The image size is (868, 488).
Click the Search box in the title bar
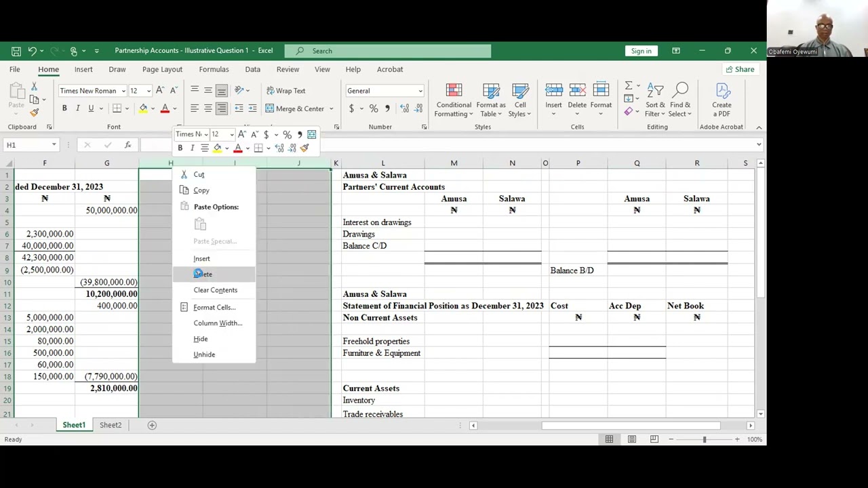click(388, 51)
